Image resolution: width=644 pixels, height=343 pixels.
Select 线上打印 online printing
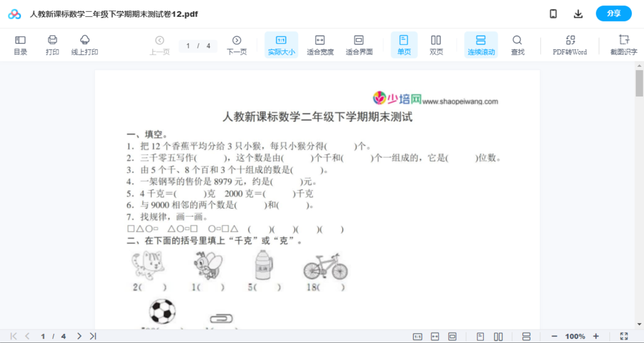[x=85, y=45]
